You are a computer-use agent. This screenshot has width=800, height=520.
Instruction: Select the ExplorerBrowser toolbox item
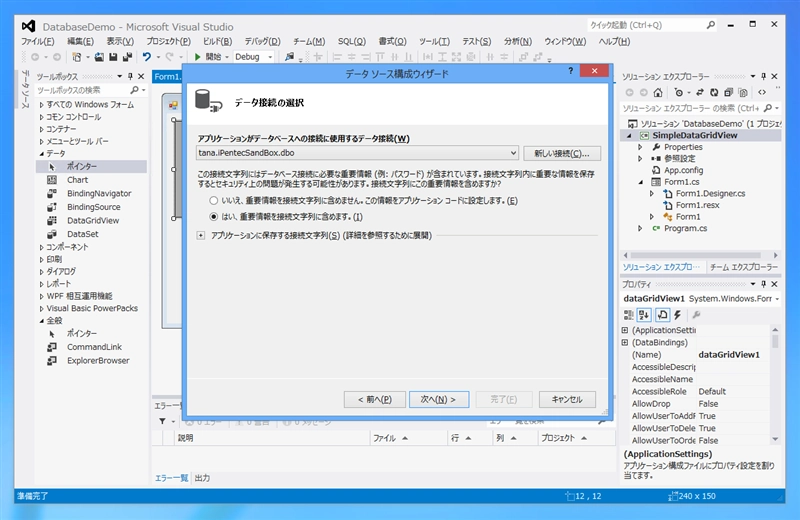click(x=98, y=360)
